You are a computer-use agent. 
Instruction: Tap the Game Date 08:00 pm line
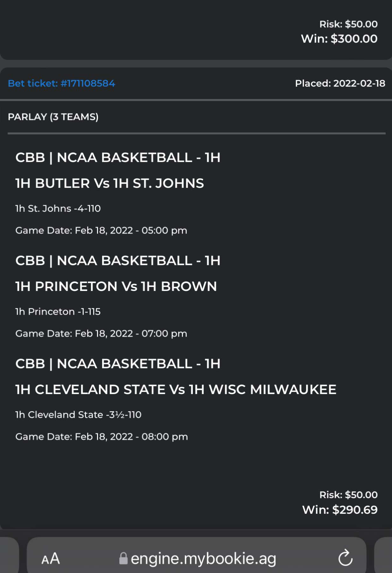101,437
